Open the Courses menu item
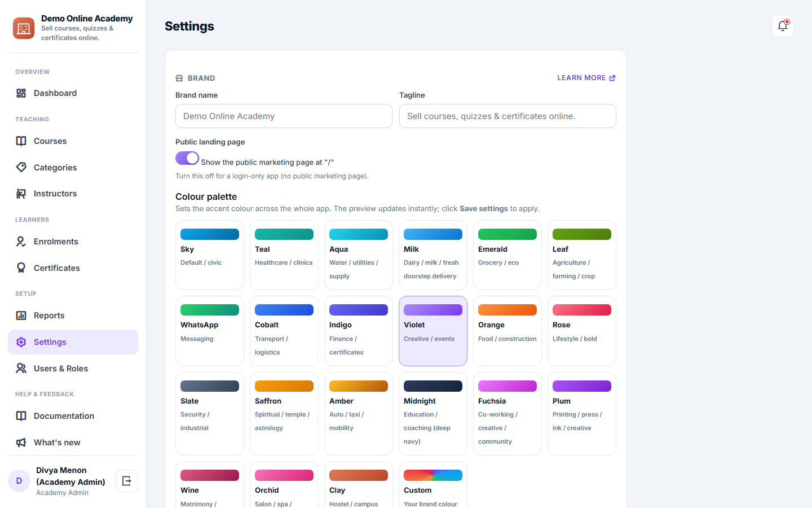 (73, 141)
